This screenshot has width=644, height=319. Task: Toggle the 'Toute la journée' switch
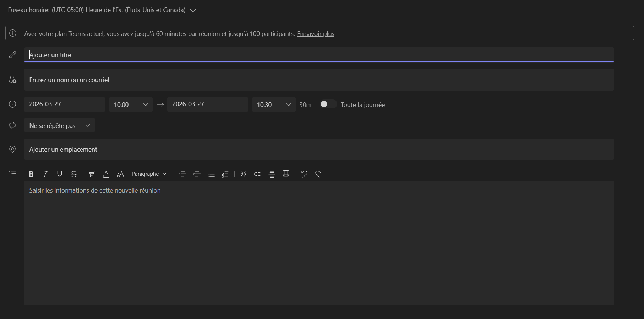point(328,104)
